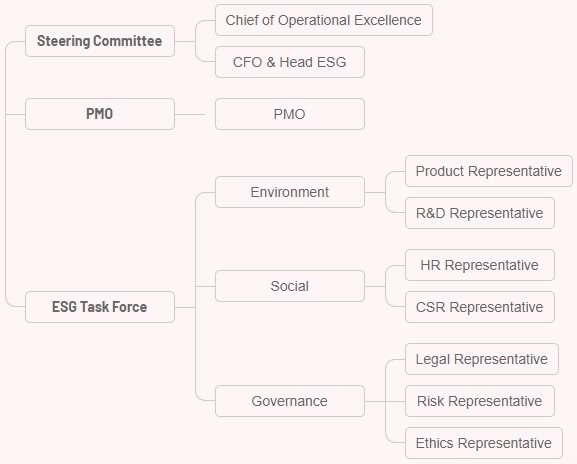The image size is (577, 464).
Task: Click the R&D Representative node
Action: pos(480,213)
